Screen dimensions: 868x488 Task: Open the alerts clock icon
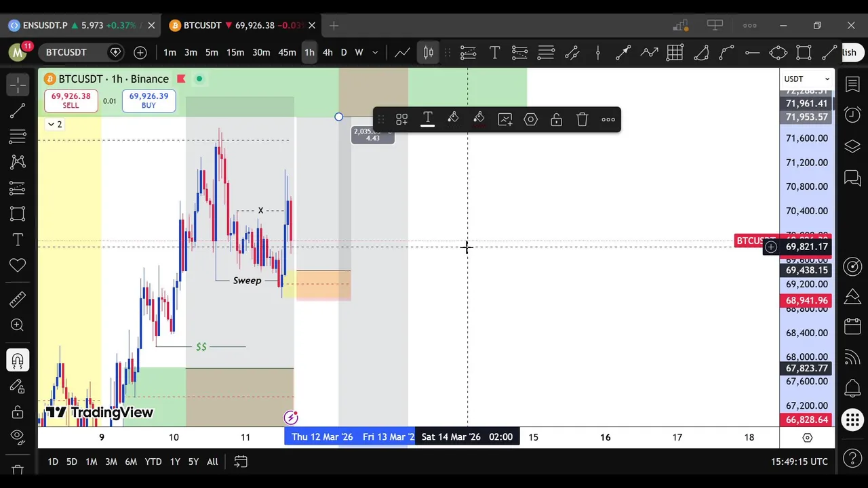click(852, 115)
